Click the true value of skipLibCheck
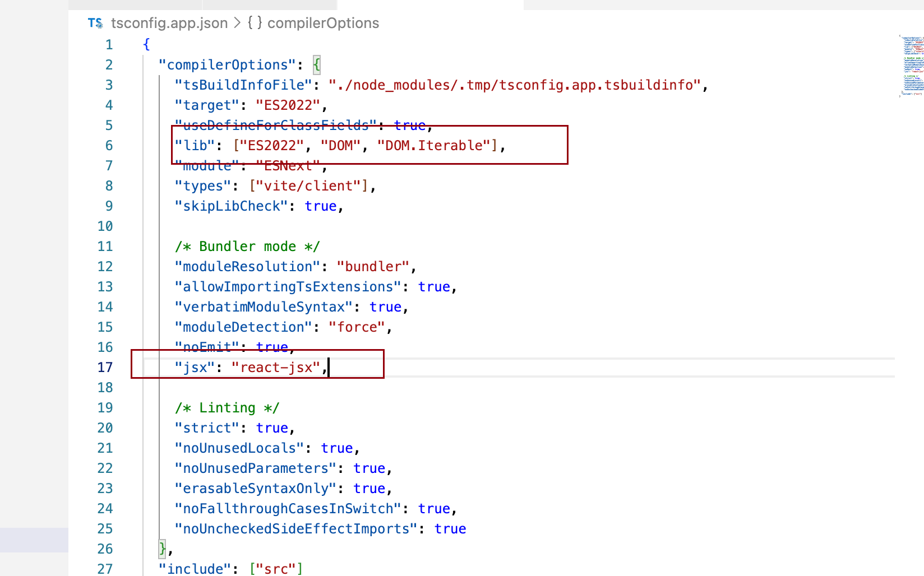Image resolution: width=924 pixels, height=576 pixels. (320, 206)
